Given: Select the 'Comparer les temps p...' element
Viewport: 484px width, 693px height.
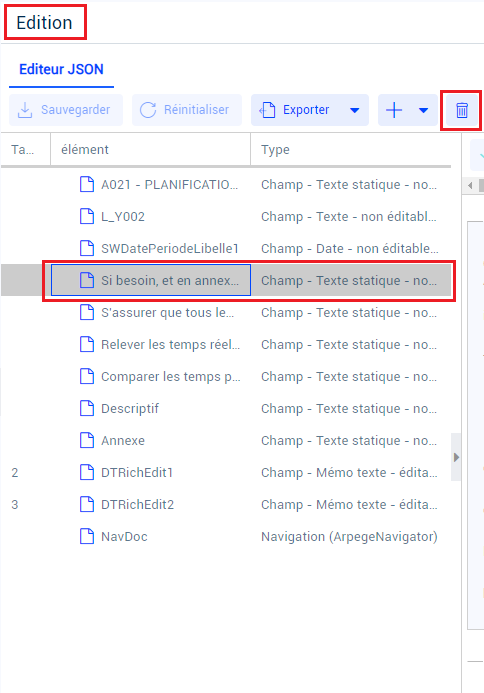Looking at the screenshot, I should [x=171, y=377].
